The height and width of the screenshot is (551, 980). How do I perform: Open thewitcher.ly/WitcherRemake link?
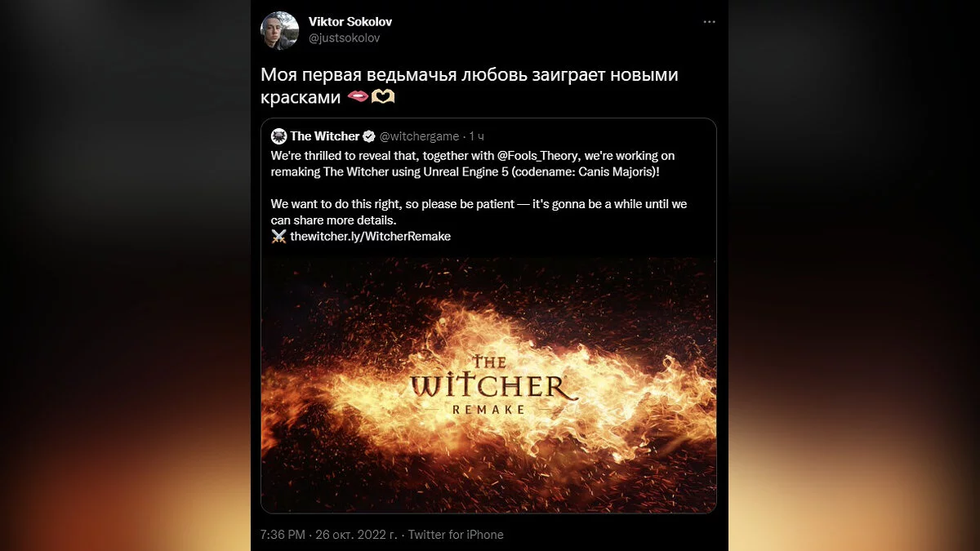pyautogui.click(x=371, y=236)
